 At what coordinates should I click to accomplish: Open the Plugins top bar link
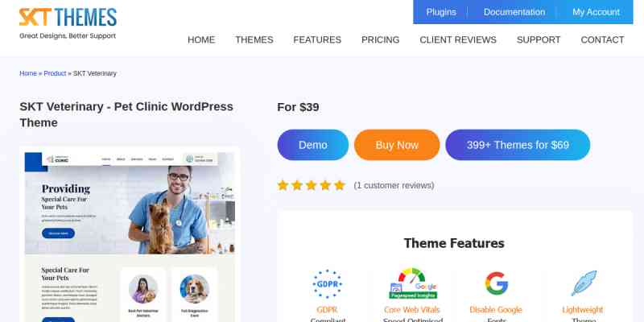[x=441, y=12]
